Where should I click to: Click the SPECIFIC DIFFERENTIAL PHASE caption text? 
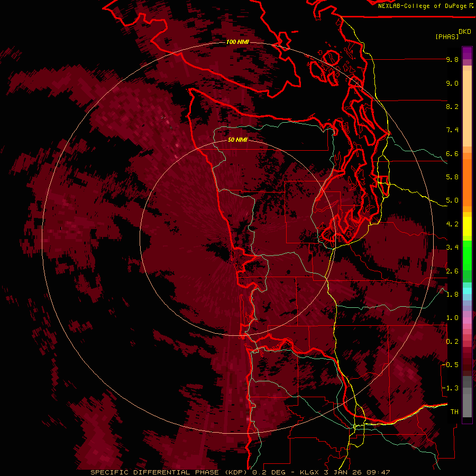pos(154,472)
